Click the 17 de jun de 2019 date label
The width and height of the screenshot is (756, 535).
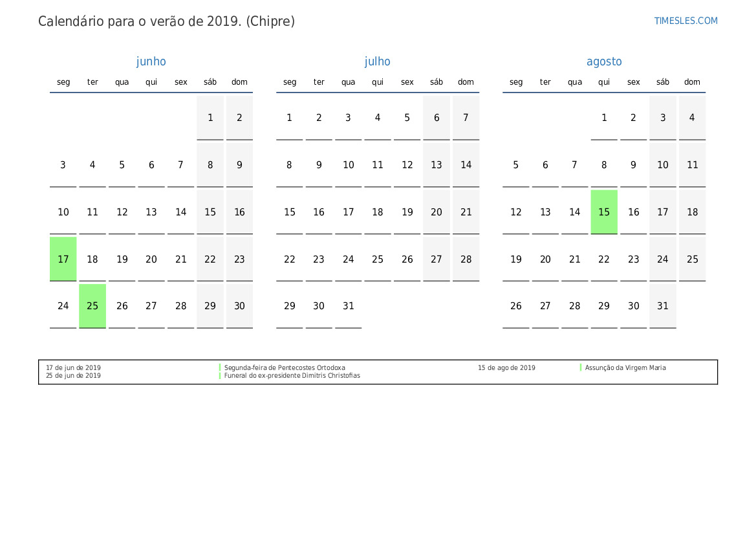pyautogui.click(x=73, y=367)
